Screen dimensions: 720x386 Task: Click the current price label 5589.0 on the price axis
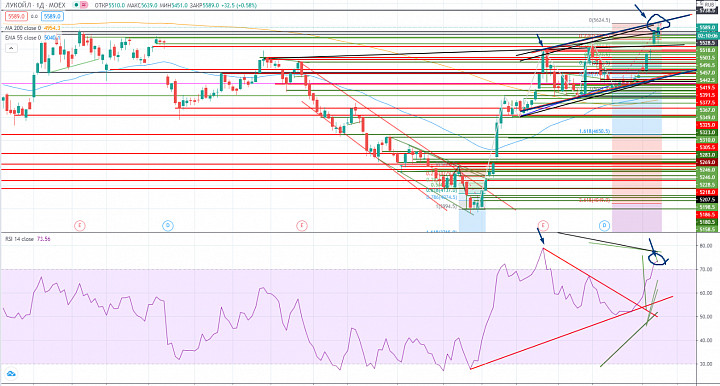(x=707, y=28)
